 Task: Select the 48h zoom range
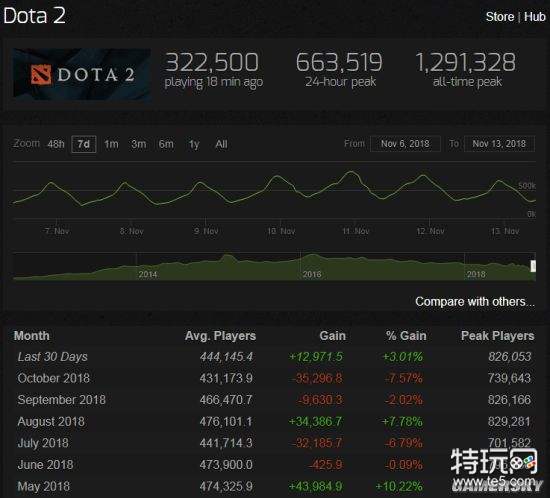(56, 144)
